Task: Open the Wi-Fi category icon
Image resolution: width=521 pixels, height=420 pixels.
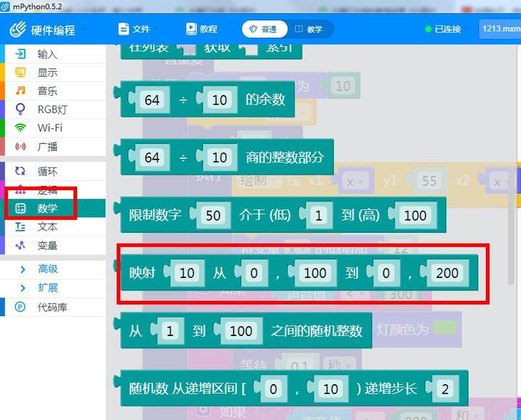Action: pyautogui.click(x=21, y=128)
